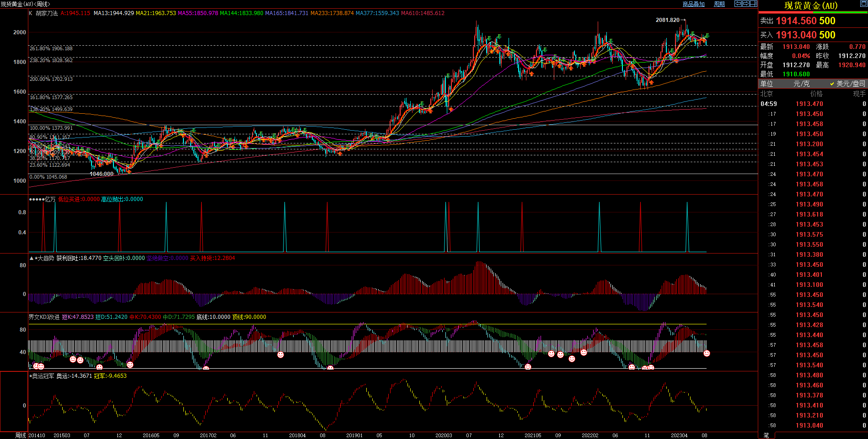
Task: Select the 元/克 unit option
Action: pos(801,84)
